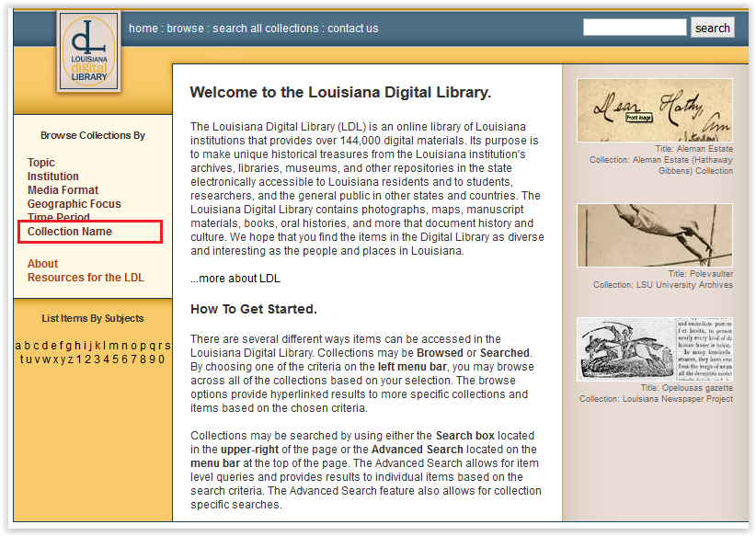
Task: List subjects starting with letter n
Action: pyautogui.click(x=125, y=346)
